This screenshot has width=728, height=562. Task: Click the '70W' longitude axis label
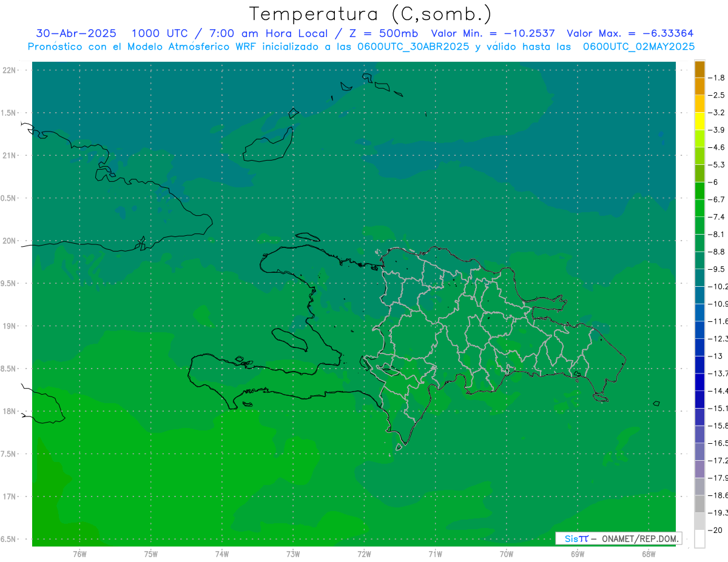pos(507,554)
